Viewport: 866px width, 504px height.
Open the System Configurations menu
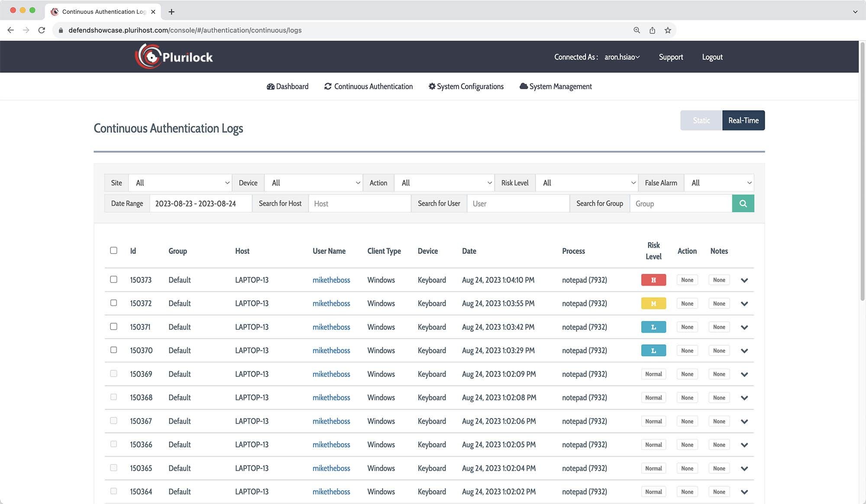[466, 87]
